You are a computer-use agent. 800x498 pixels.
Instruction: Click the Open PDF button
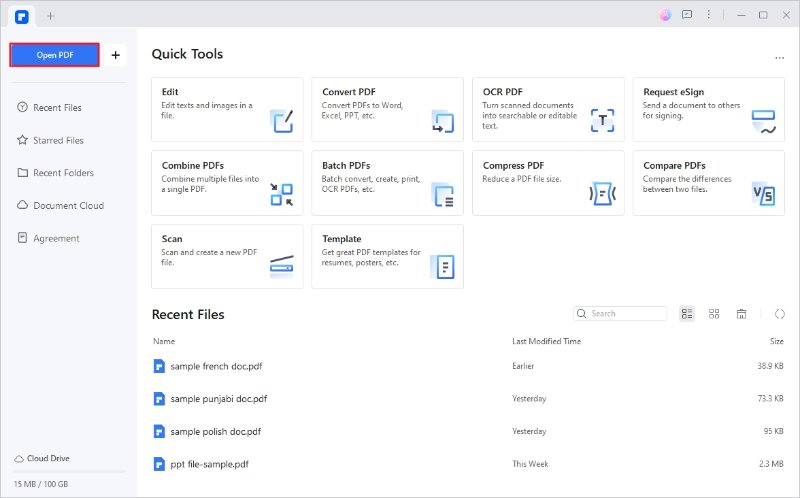pyautogui.click(x=54, y=55)
